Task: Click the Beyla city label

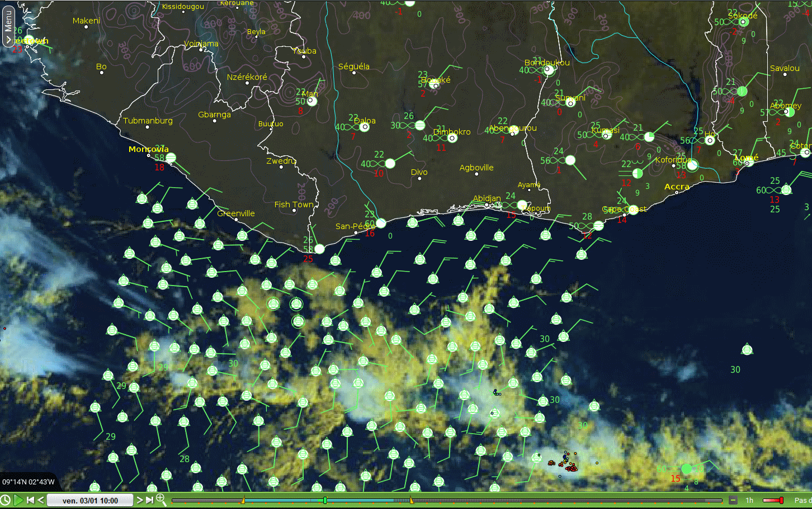Action: (x=256, y=32)
